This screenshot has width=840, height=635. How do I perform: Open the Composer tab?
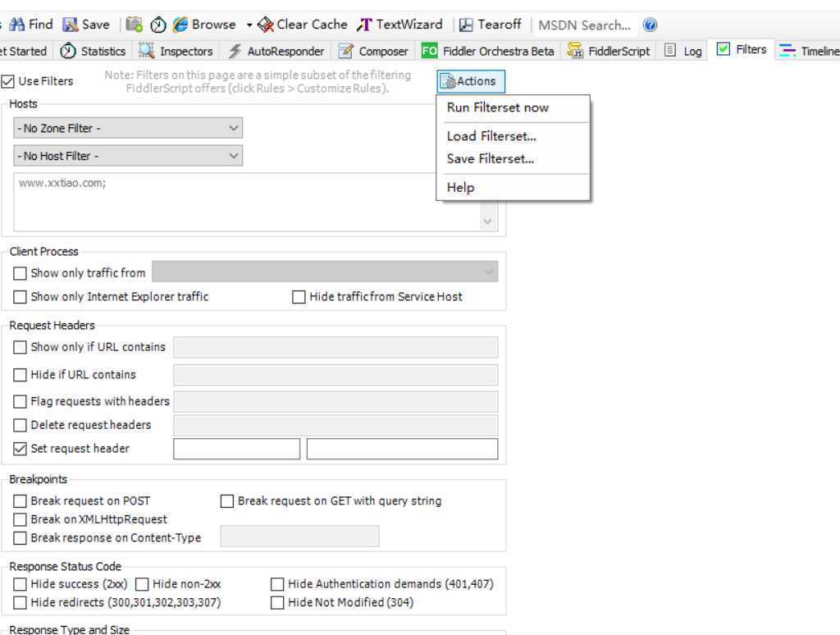point(373,51)
